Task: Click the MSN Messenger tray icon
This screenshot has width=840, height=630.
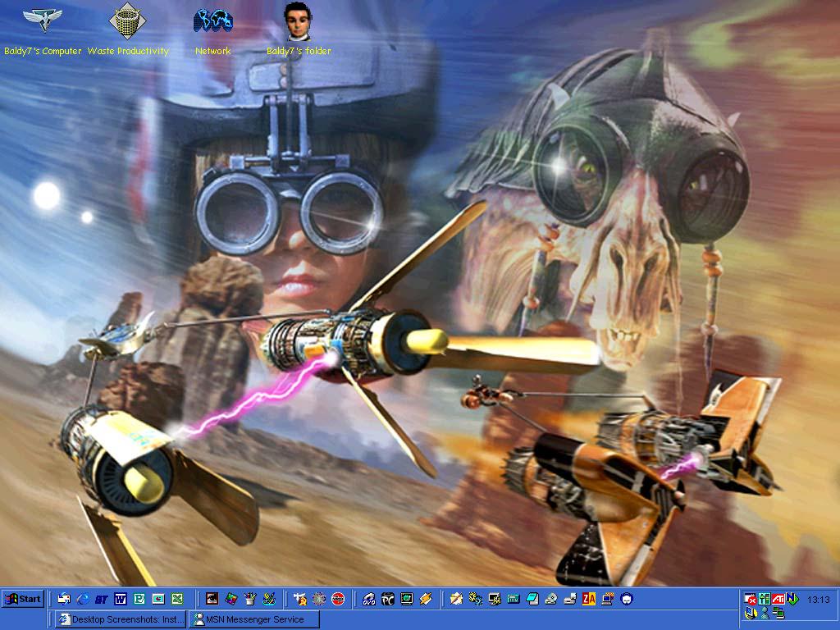Action: tap(765, 613)
